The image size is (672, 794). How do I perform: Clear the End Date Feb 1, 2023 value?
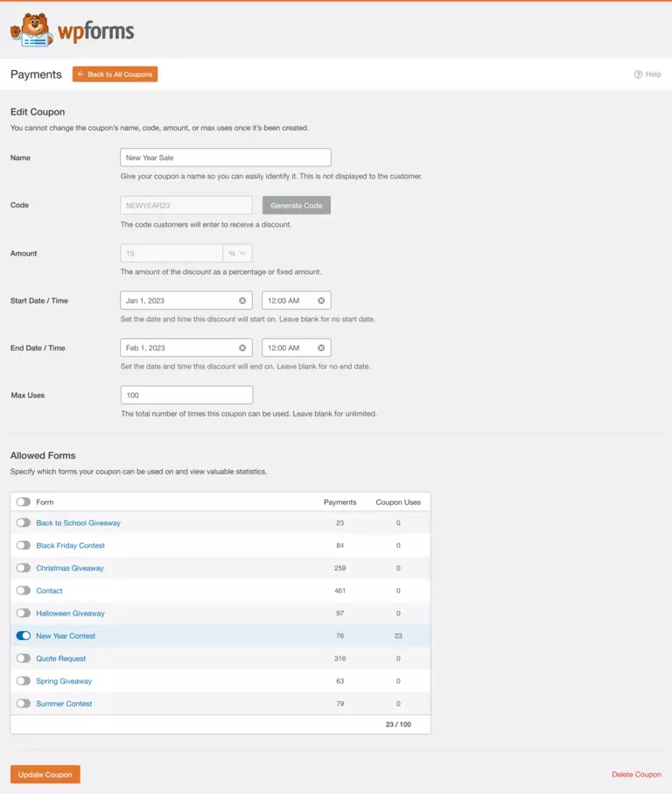(x=242, y=348)
